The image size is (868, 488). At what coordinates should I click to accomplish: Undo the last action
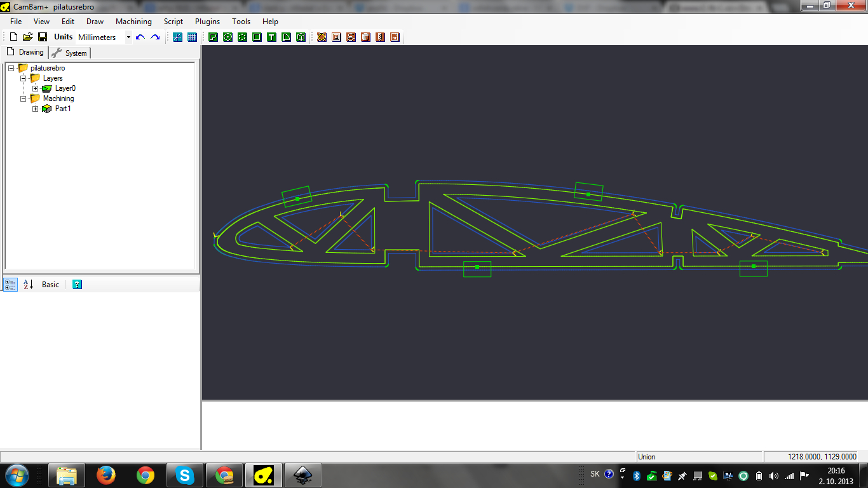140,37
